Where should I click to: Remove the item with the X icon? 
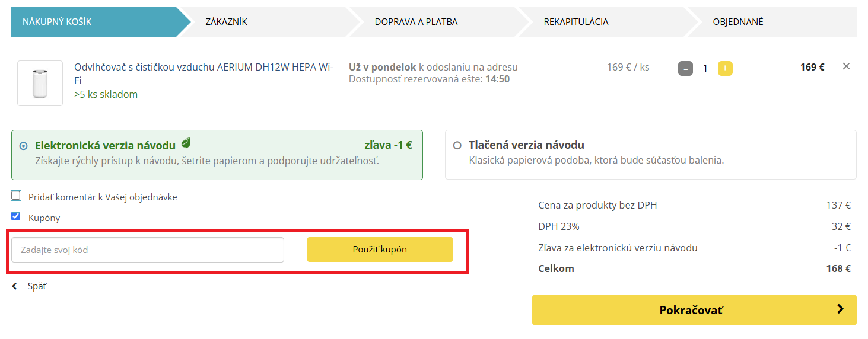846,66
